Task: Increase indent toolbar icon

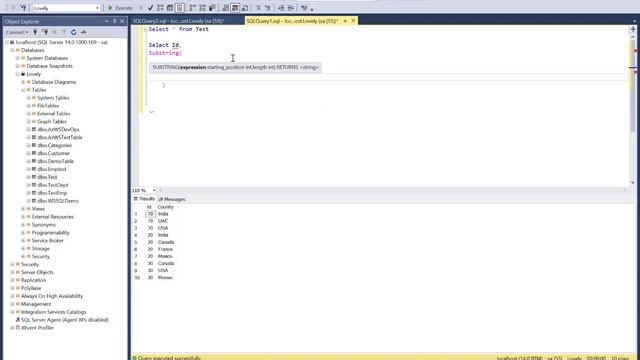Action: [x=291, y=8]
